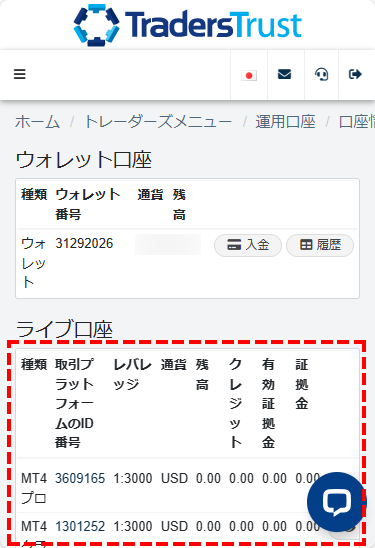Viewport: 375px width, 548px height.
Task: Open トレーダーズメニュー breadcrumb
Action: pyautogui.click(x=158, y=122)
